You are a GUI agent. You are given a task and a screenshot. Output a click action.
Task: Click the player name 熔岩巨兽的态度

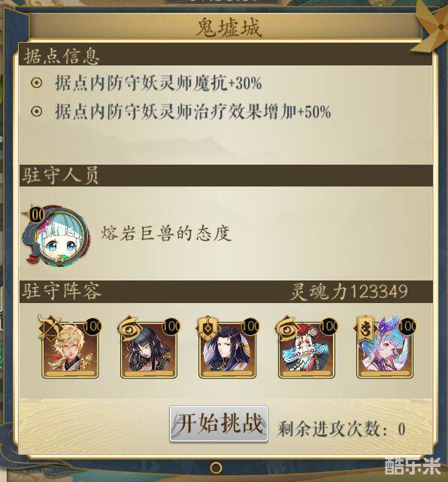(x=166, y=234)
